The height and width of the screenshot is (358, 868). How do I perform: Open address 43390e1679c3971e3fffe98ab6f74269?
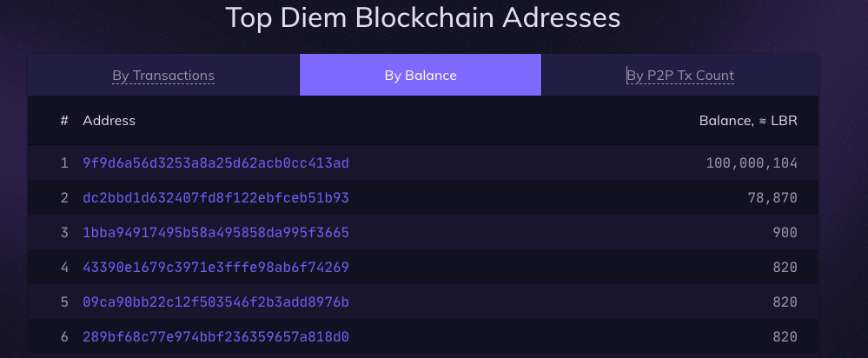216,268
